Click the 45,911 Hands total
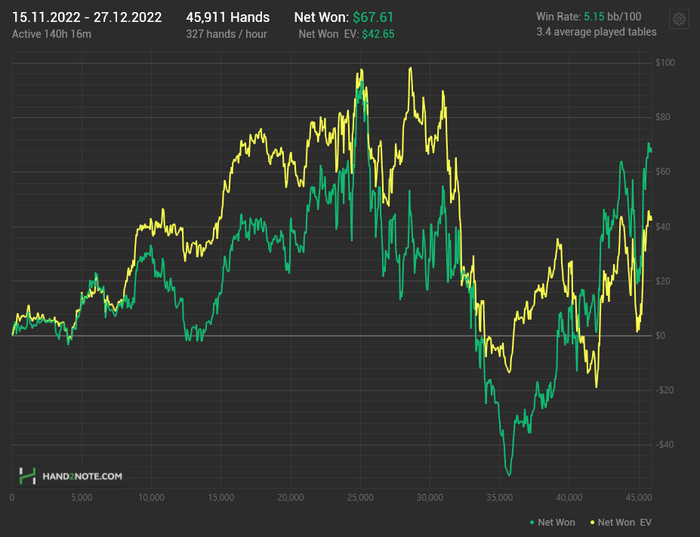The height and width of the screenshot is (537, 700). (x=228, y=17)
